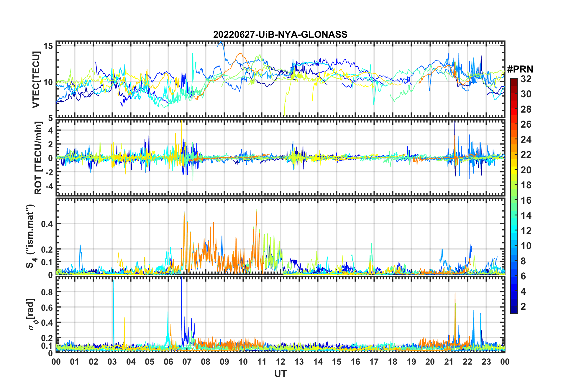
Task: Select the "#PRN" colorbar title
Action: pos(520,69)
